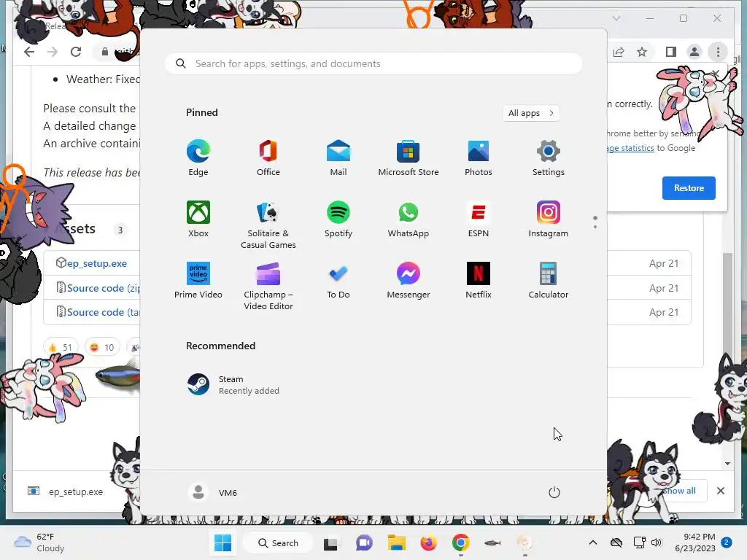Close the Chrome downloads bar
The image size is (747, 560).
point(721,491)
